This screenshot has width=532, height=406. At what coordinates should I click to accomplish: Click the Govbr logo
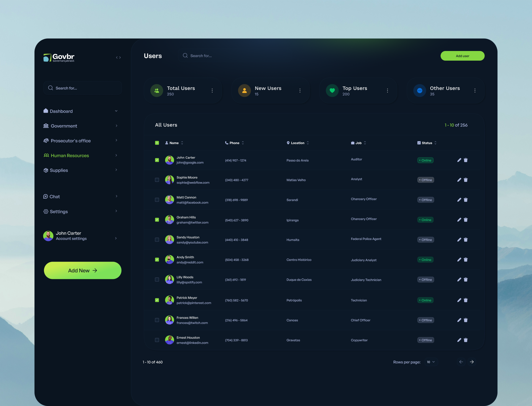59,58
